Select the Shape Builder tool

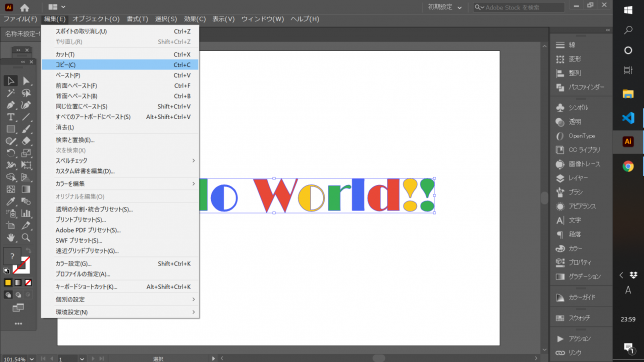pos(11,178)
